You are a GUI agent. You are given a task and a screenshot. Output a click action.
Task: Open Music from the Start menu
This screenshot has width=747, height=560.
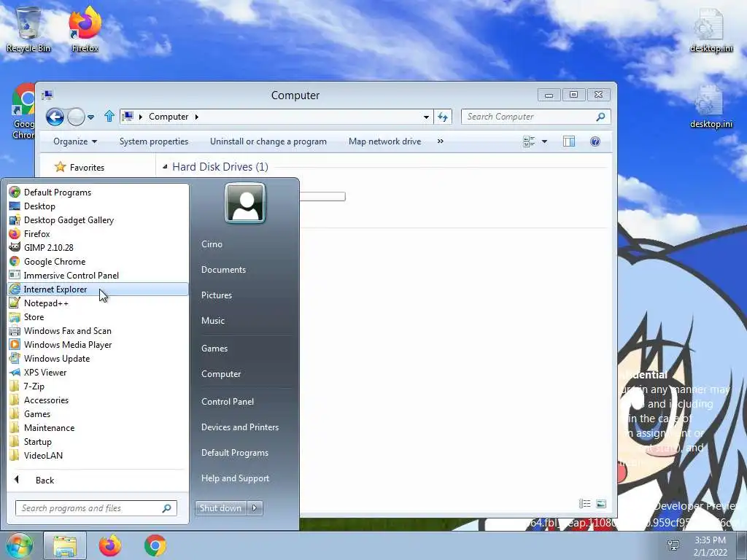[x=213, y=321]
